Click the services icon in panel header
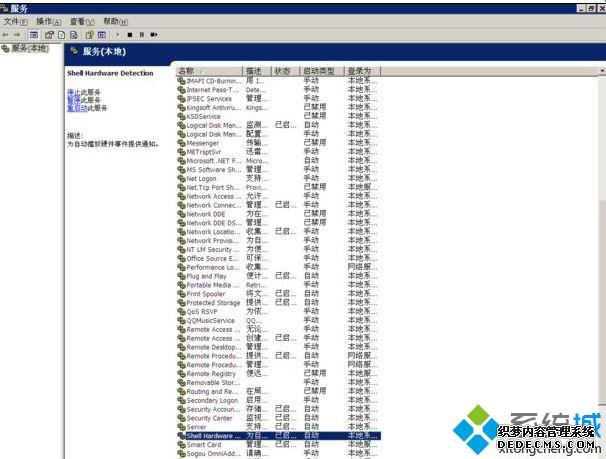 pyautogui.click(x=74, y=51)
